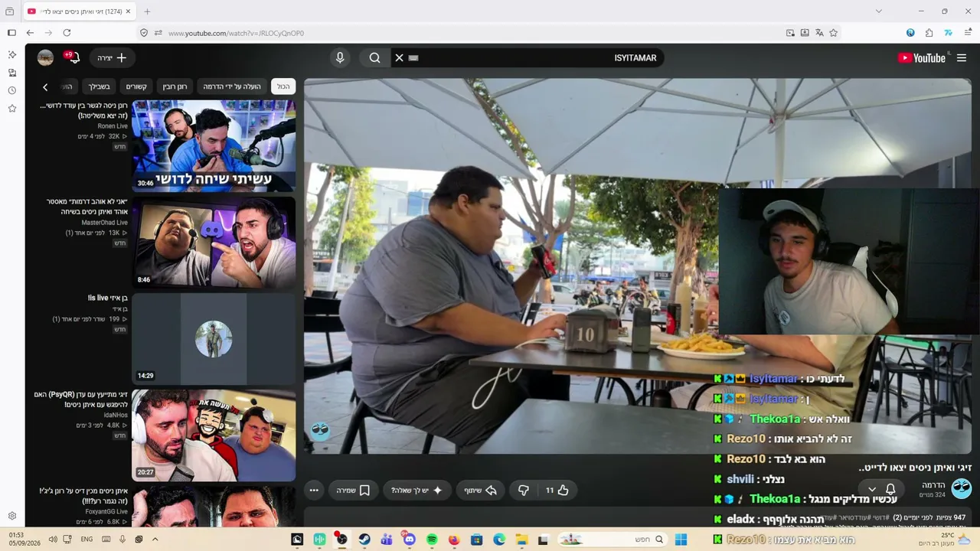
Task: Select the 'קשורים' filter chip
Action: point(136,86)
